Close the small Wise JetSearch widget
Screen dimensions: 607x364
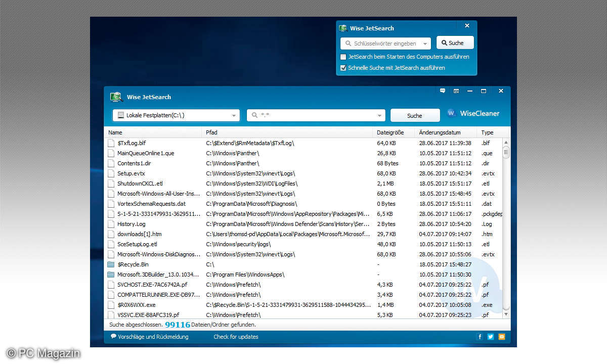(x=467, y=25)
